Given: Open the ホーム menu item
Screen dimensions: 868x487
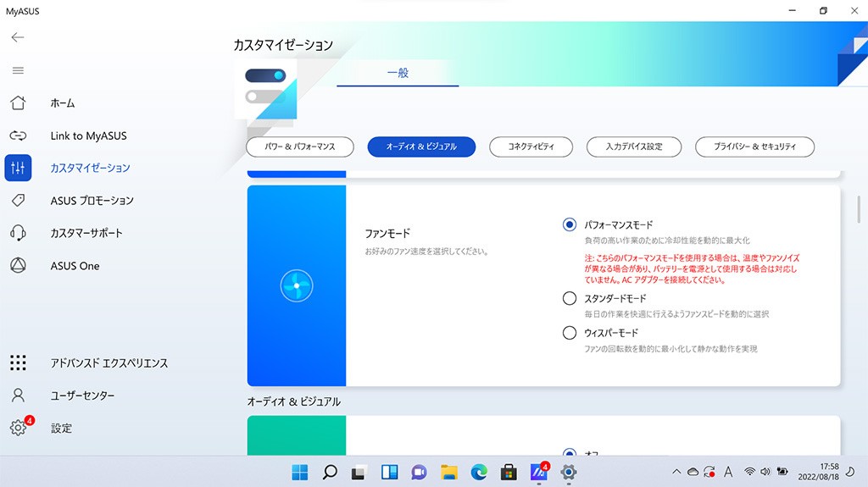Looking at the screenshot, I should pyautogui.click(x=63, y=103).
